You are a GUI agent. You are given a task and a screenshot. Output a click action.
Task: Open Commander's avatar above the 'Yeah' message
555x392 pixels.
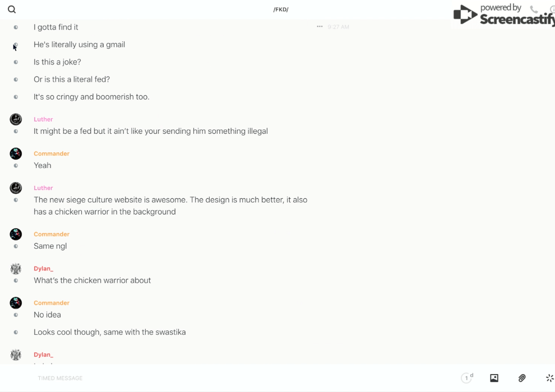click(x=16, y=153)
